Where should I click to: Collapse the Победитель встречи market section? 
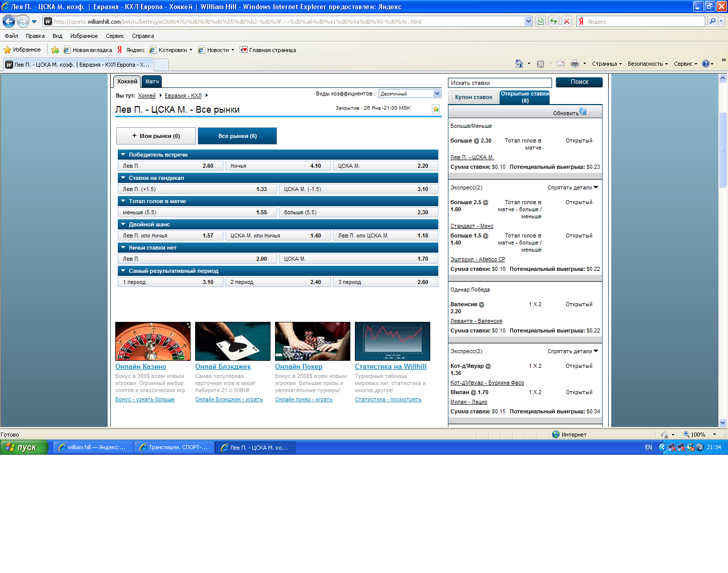[x=123, y=155]
